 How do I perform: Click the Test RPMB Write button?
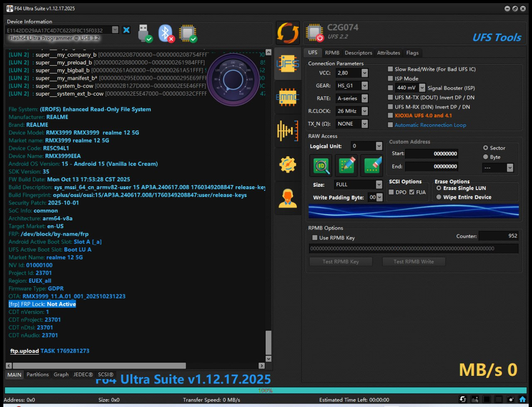tap(414, 261)
